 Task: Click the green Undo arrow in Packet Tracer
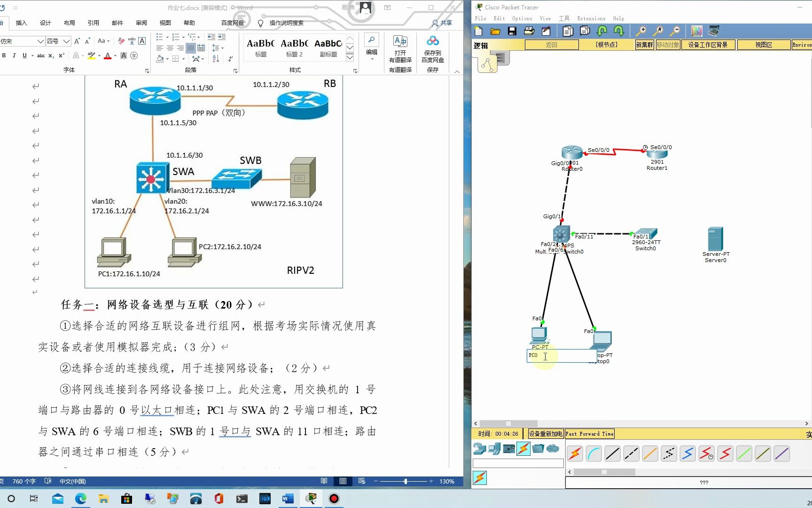[602, 31]
